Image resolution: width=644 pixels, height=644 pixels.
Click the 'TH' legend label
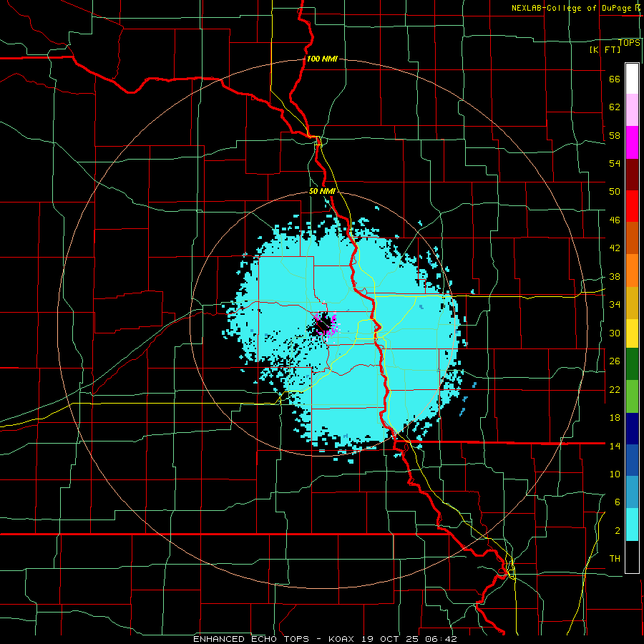tap(615, 559)
